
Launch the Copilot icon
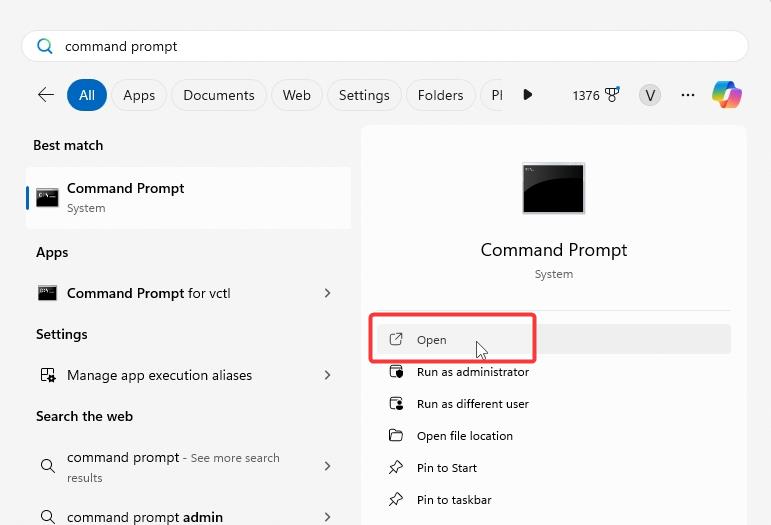point(727,94)
